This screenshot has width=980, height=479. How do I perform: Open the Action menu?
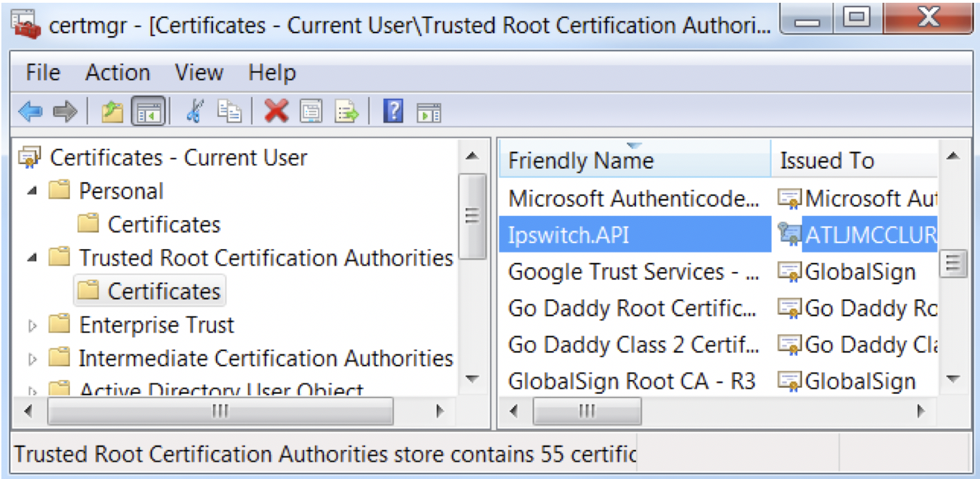pos(118,73)
